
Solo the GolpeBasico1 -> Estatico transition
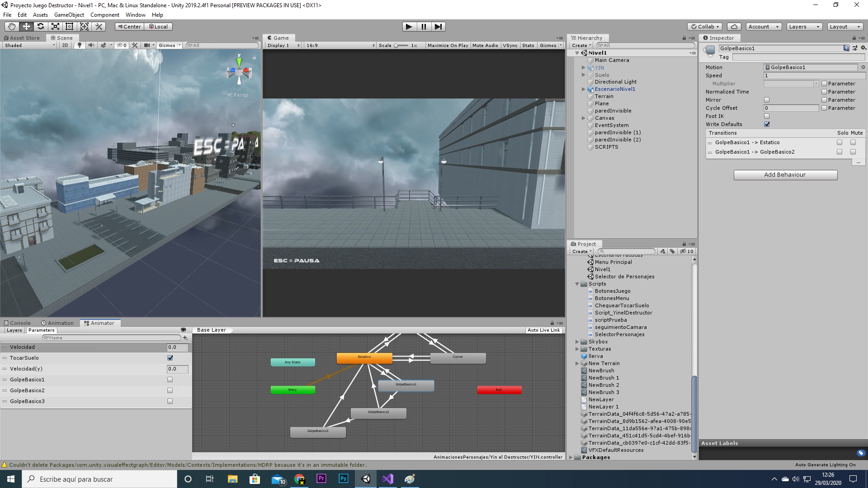(x=840, y=142)
